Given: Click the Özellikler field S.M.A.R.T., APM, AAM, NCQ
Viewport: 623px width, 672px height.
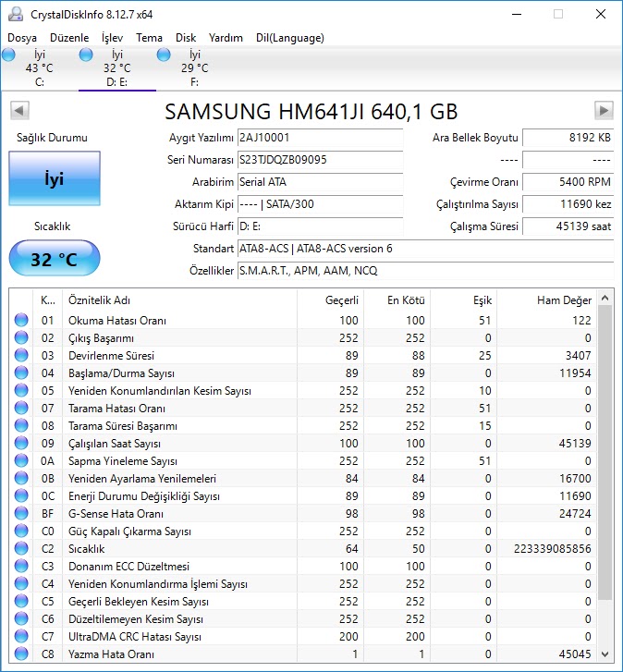Looking at the screenshot, I should click(425, 271).
